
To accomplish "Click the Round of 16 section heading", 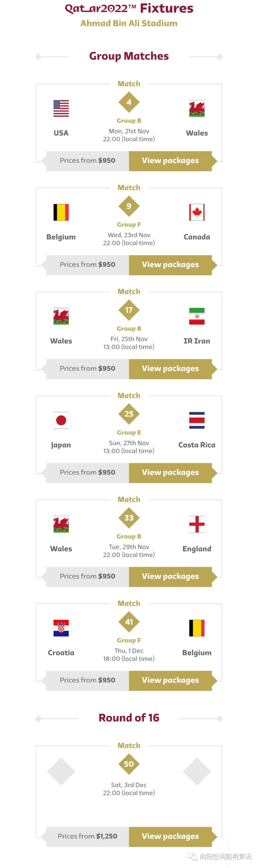I will tap(129, 718).
